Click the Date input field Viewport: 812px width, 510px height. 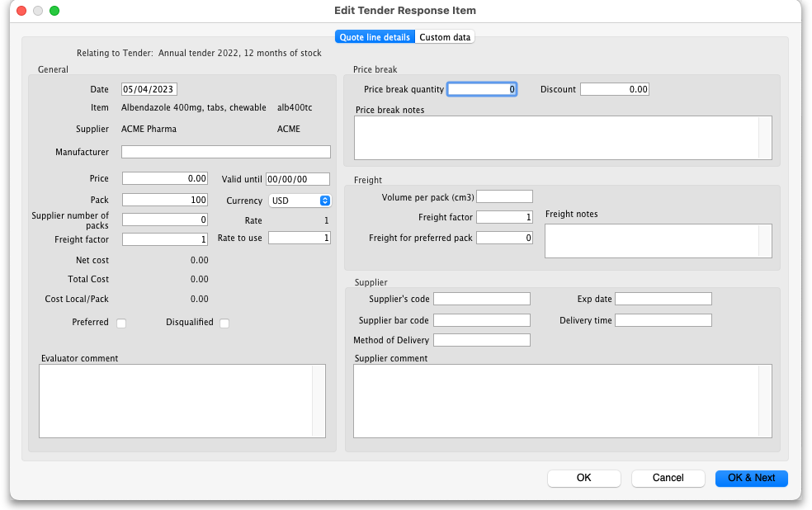pyautogui.click(x=149, y=89)
